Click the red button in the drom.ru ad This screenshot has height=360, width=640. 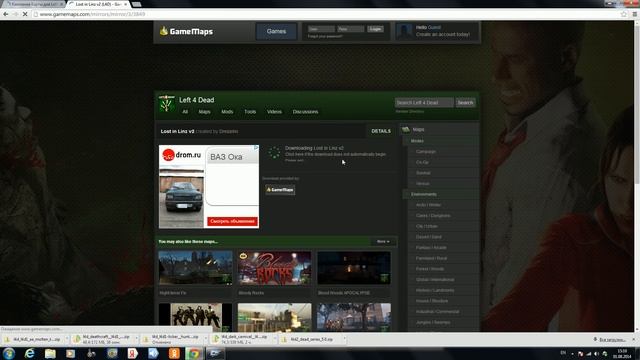click(x=232, y=221)
